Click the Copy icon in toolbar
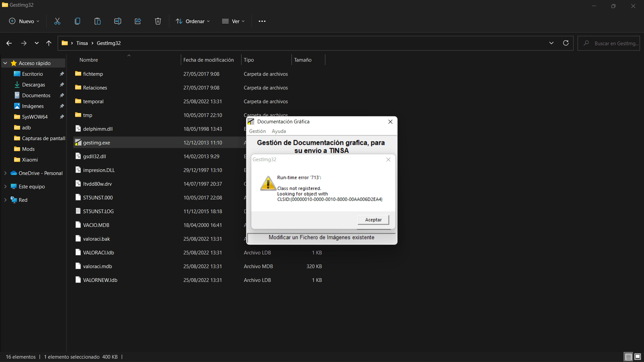Screen dimensions: 644x362 pyautogui.click(x=77, y=21)
